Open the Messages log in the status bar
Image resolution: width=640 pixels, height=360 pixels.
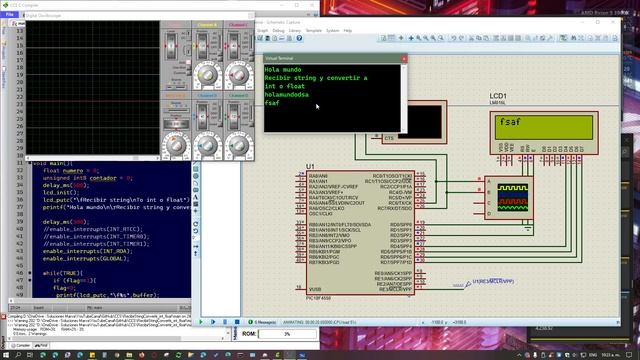click(x=262, y=322)
